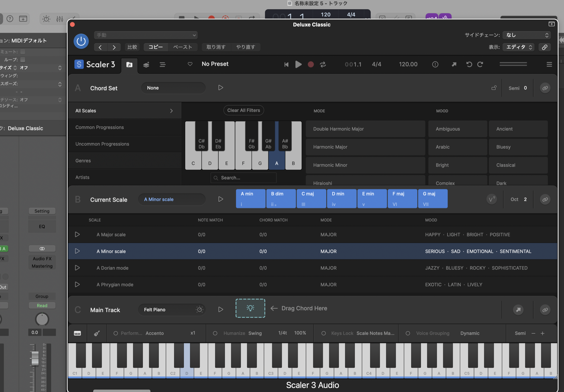
Task: Select Genres category
Action: (x=124, y=161)
